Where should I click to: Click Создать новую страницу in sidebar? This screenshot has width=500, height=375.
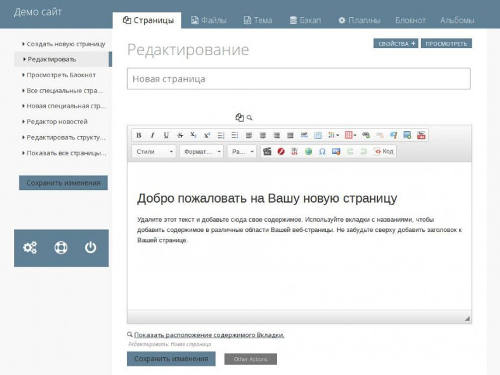(x=63, y=44)
